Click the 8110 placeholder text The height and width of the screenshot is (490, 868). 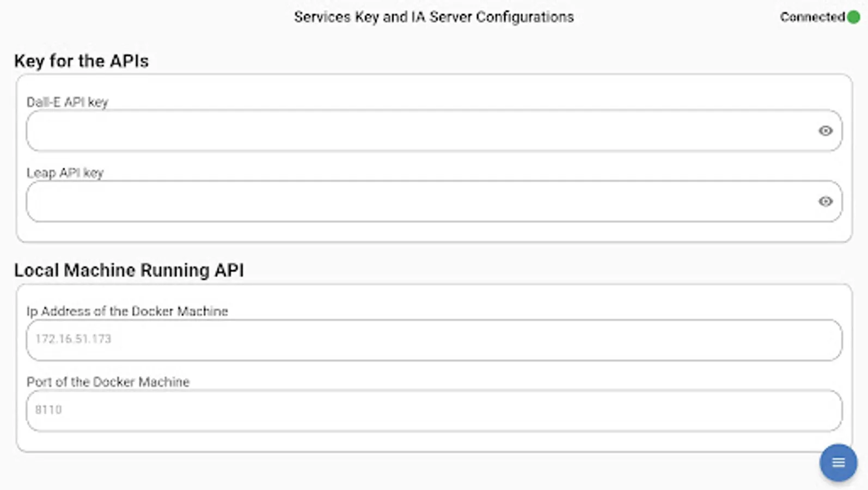tap(48, 410)
